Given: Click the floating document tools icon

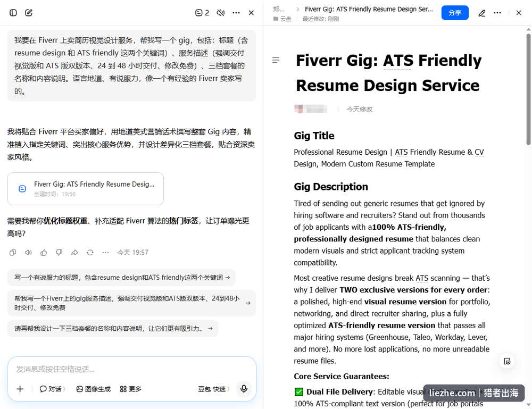Looking at the screenshot, I should [507, 361].
